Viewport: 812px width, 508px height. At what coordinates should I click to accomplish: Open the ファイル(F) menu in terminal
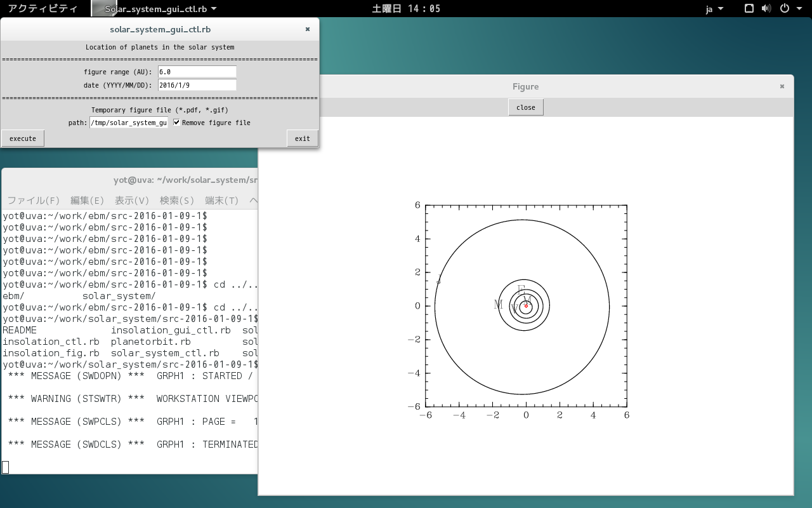coord(33,201)
